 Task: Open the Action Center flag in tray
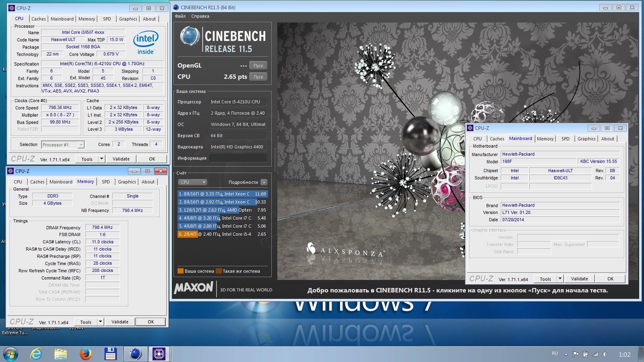(x=576, y=354)
